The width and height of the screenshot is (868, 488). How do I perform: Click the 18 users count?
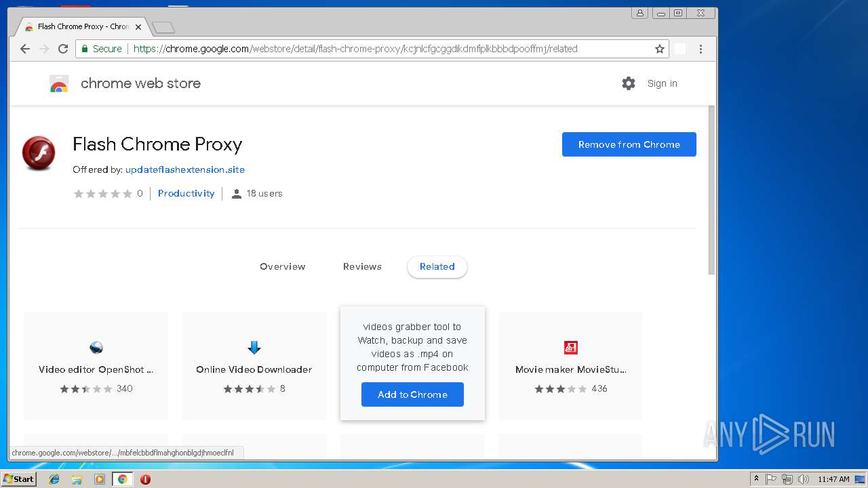[x=257, y=193]
